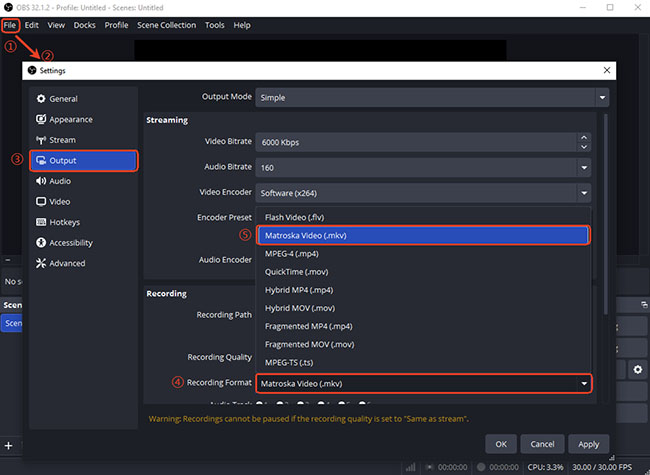Click the yellow recording warning text
This screenshot has width=650, height=475.
tap(308, 419)
